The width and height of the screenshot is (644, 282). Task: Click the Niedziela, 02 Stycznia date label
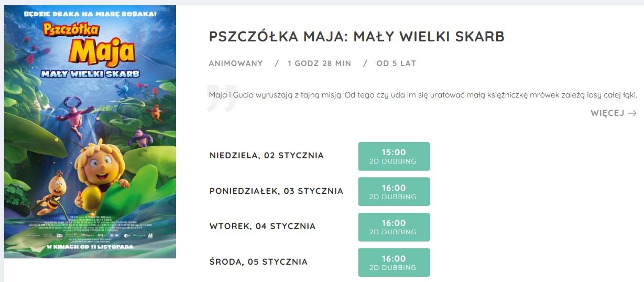click(x=267, y=156)
